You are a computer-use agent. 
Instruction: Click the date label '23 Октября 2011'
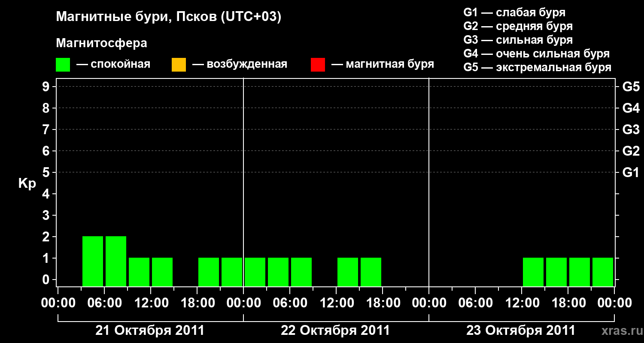(521, 331)
